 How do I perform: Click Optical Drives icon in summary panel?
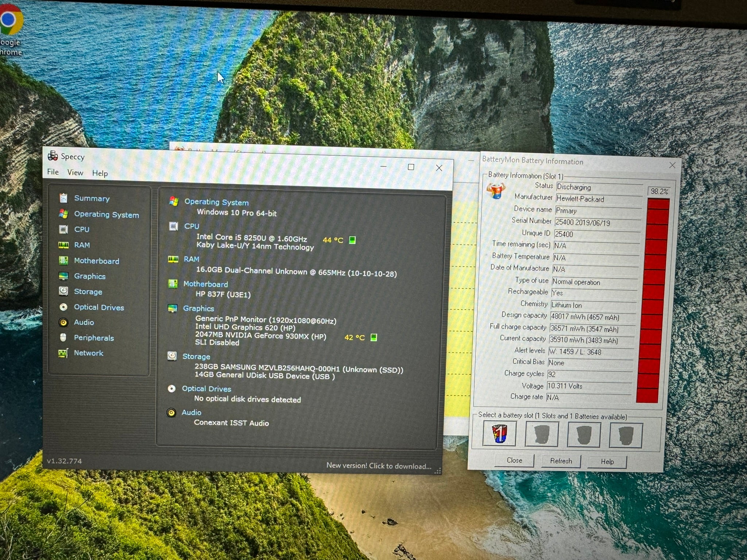click(x=171, y=389)
